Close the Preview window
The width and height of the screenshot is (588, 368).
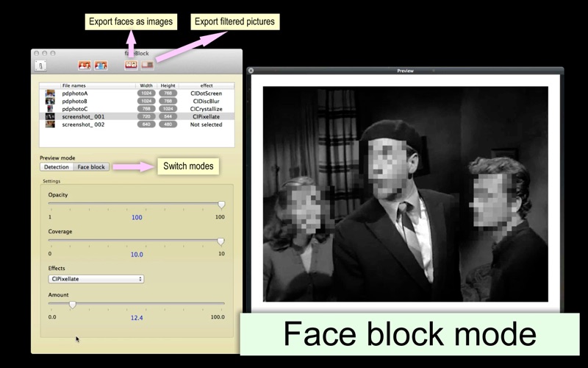click(251, 70)
